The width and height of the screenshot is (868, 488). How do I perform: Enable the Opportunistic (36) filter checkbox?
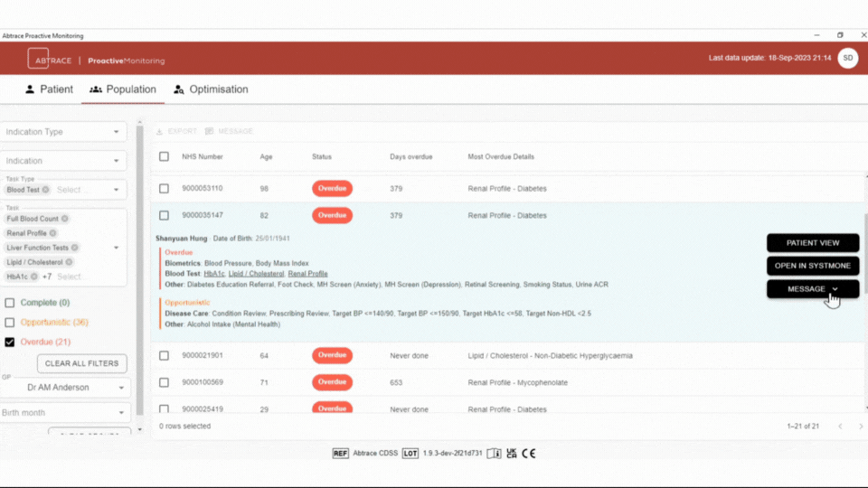10,323
